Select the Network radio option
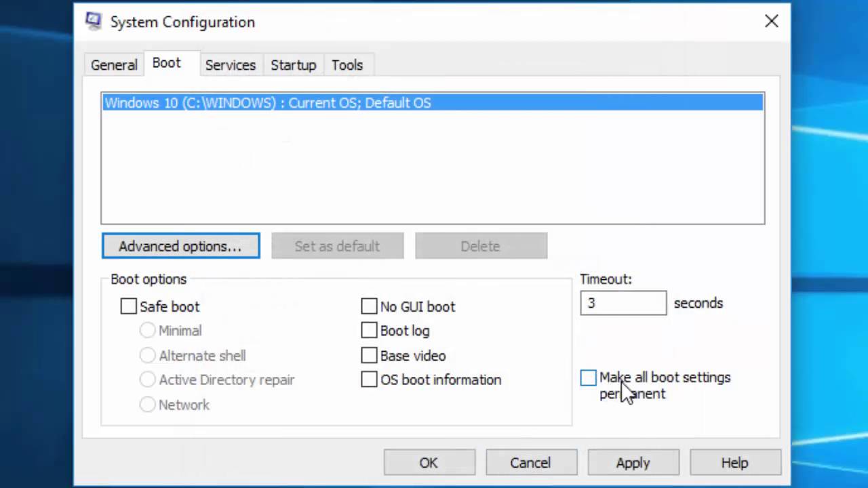This screenshot has height=488, width=868. [x=147, y=405]
